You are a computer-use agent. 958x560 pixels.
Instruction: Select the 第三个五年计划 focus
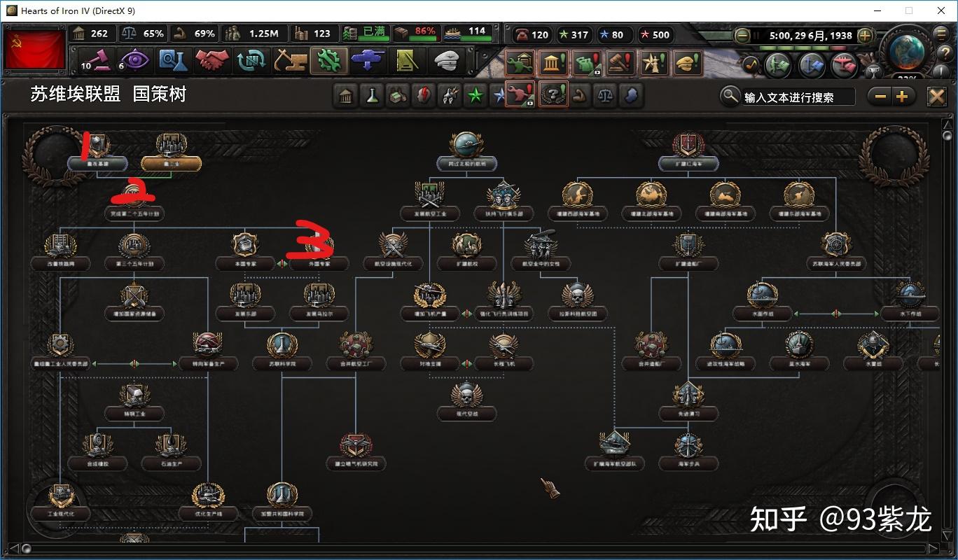click(134, 252)
